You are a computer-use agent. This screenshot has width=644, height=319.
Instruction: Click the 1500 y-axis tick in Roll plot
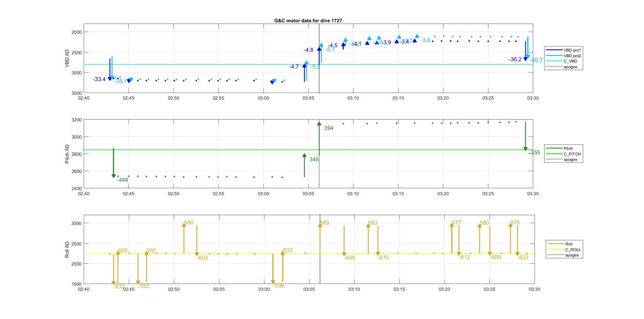pos(76,284)
